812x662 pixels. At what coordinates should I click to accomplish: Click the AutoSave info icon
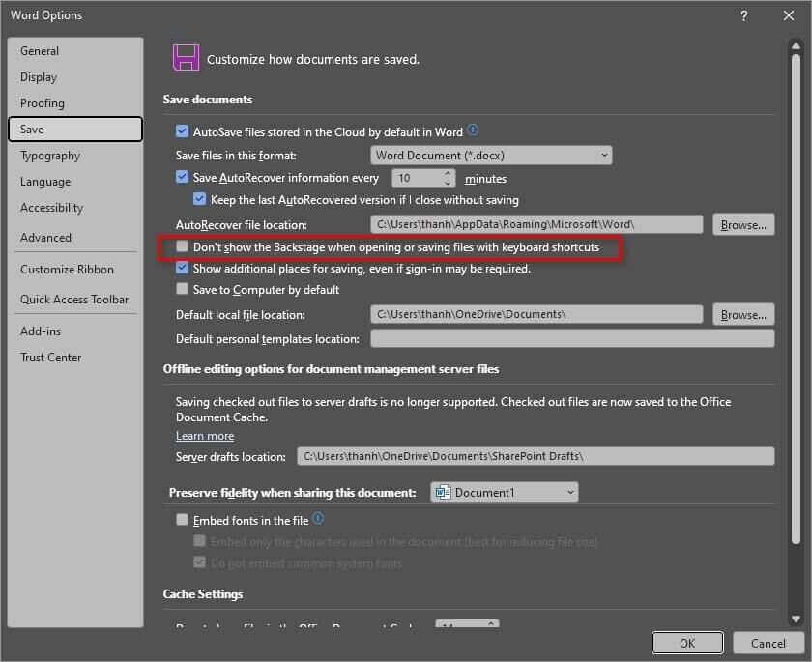[x=473, y=130]
